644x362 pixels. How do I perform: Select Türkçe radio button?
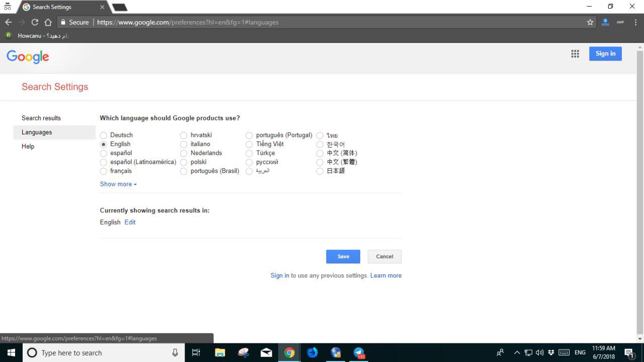(x=249, y=154)
